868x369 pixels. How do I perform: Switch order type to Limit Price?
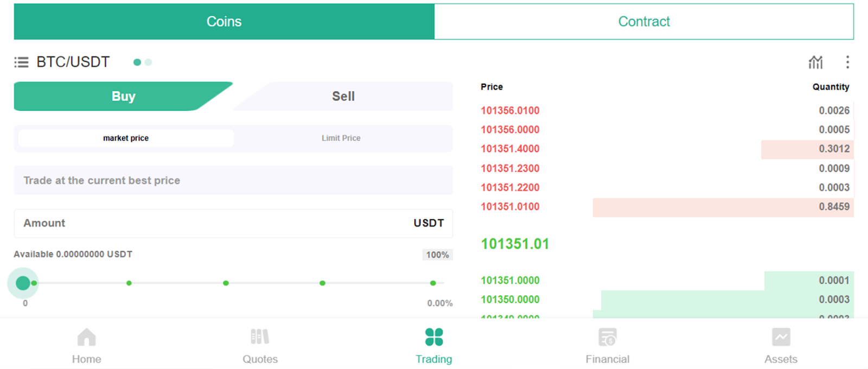[341, 138]
